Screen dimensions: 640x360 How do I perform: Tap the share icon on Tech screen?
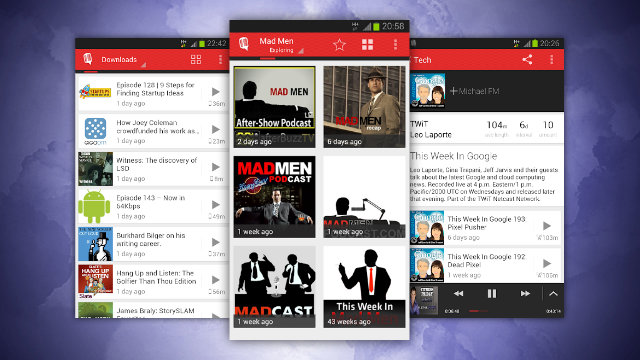527,60
